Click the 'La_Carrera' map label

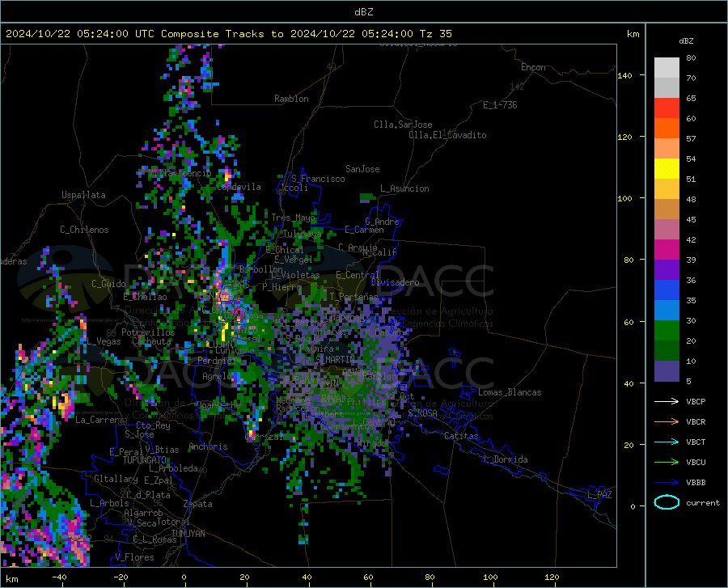click(x=99, y=420)
